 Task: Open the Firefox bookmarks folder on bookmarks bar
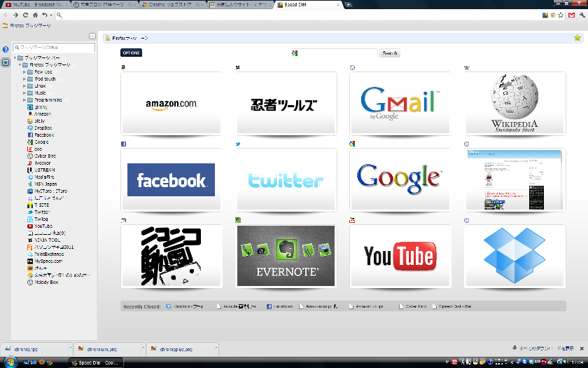27,25
